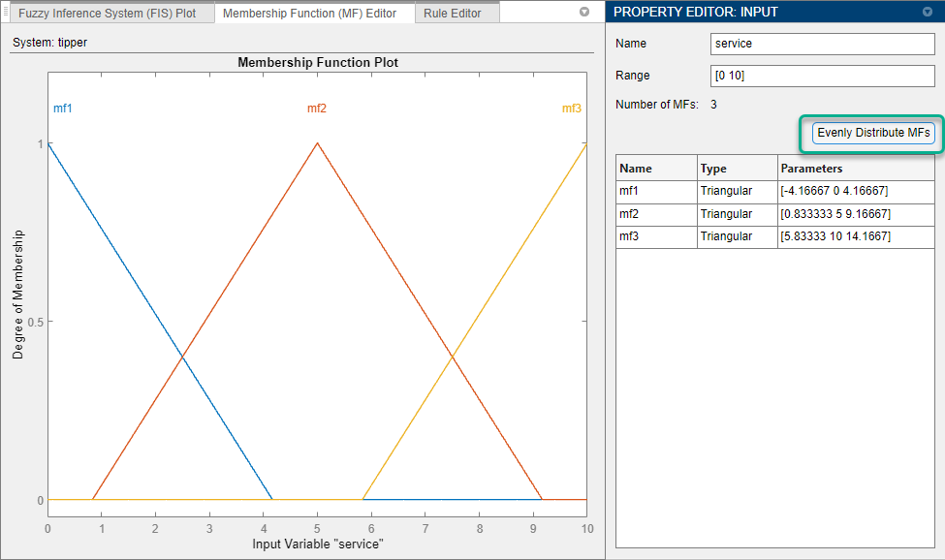Click the Range field showing [0 10]
The height and width of the screenshot is (560, 945).
point(822,76)
